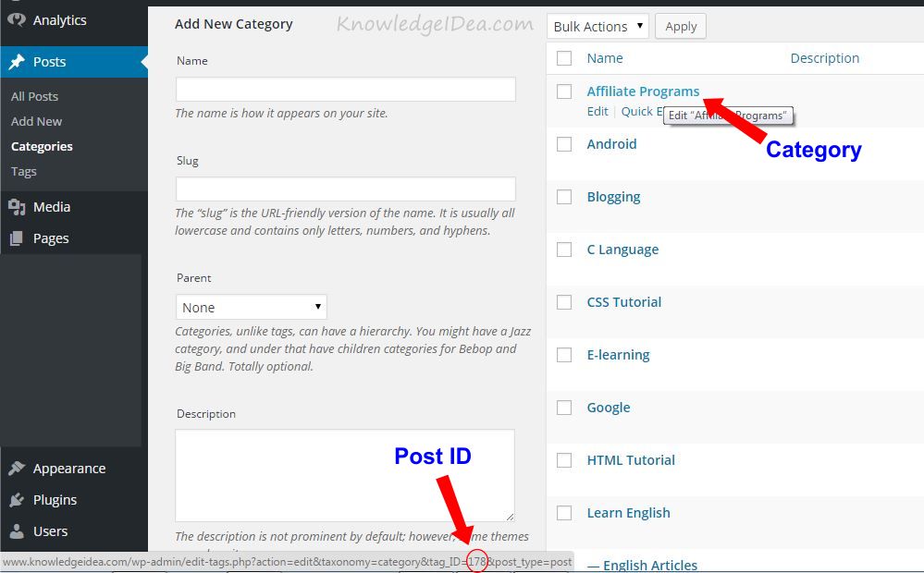Check the HTML Tutorial checkbox
This screenshot has height=573, width=924.
pos(564,460)
